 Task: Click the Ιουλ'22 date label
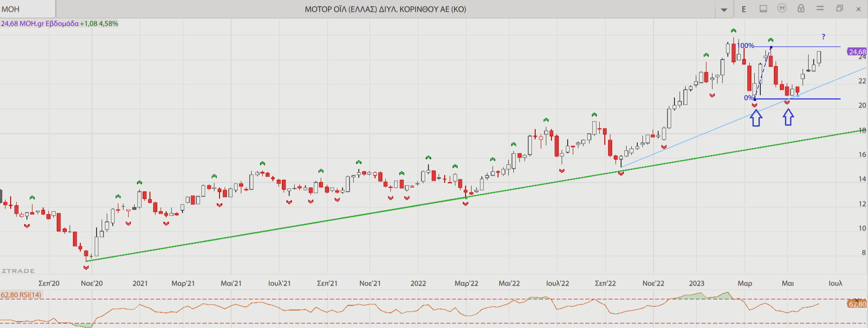pos(557,283)
